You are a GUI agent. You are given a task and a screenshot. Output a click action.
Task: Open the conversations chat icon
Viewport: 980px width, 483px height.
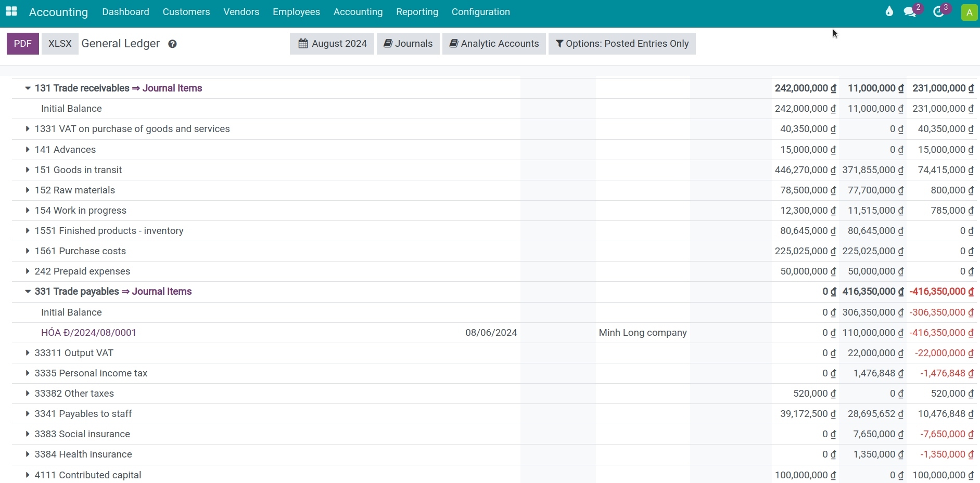[910, 12]
